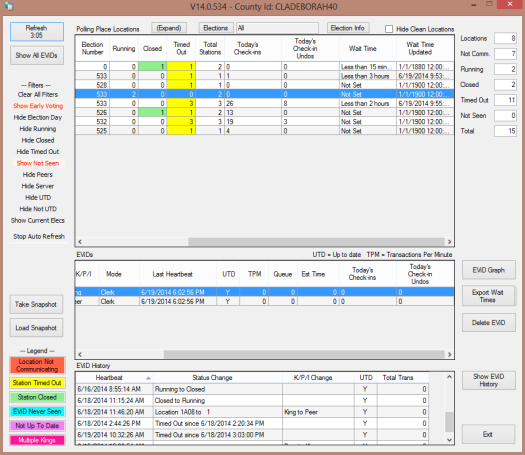Toggle Hide Not UTD filter

(x=38, y=209)
